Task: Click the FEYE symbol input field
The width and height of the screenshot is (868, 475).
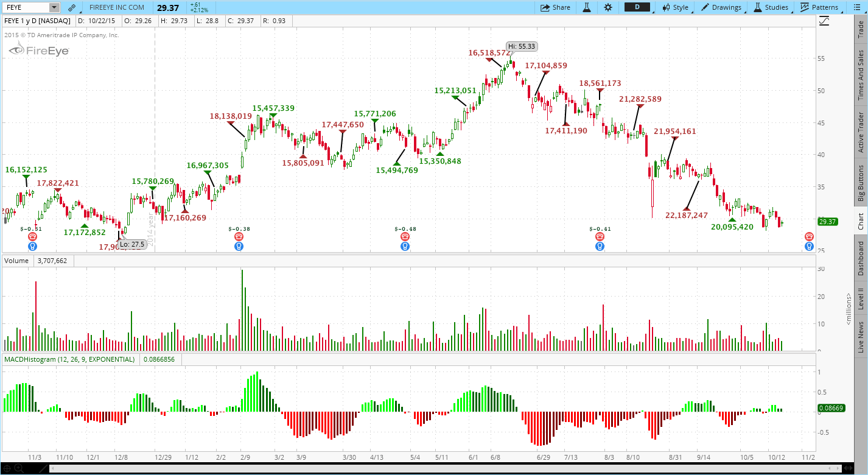Action: pos(25,7)
